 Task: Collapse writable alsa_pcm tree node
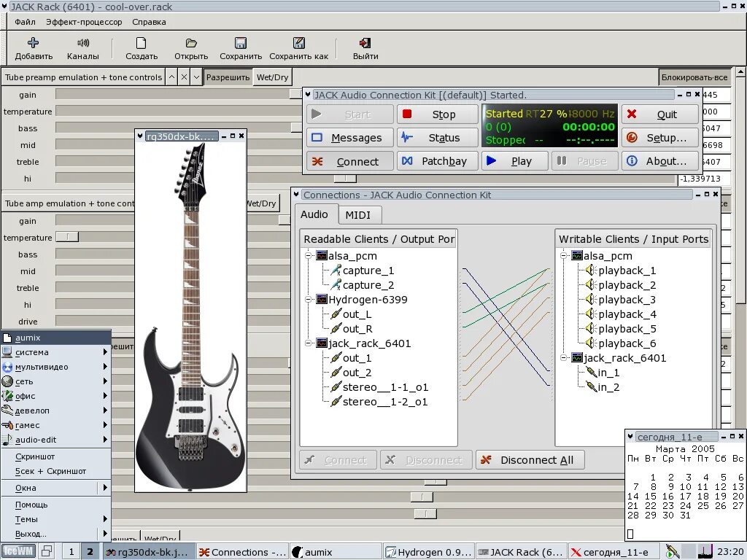point(564,256)
